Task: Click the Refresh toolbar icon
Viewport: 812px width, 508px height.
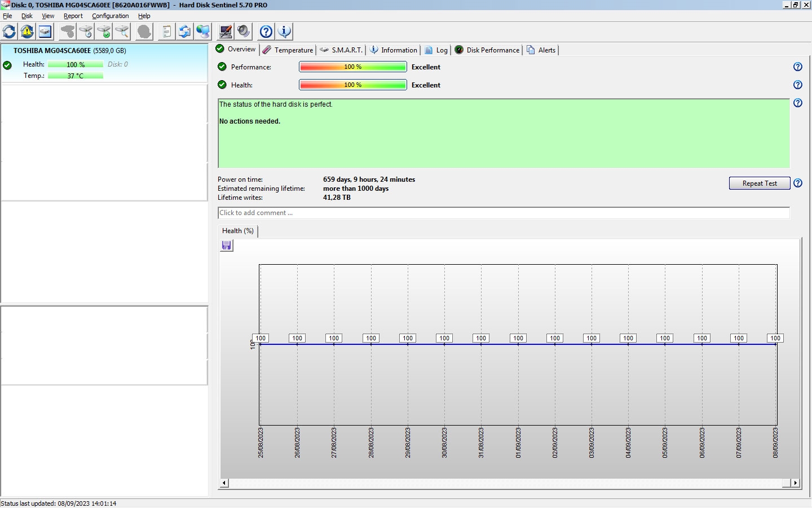Action: [x=10, y=32]
